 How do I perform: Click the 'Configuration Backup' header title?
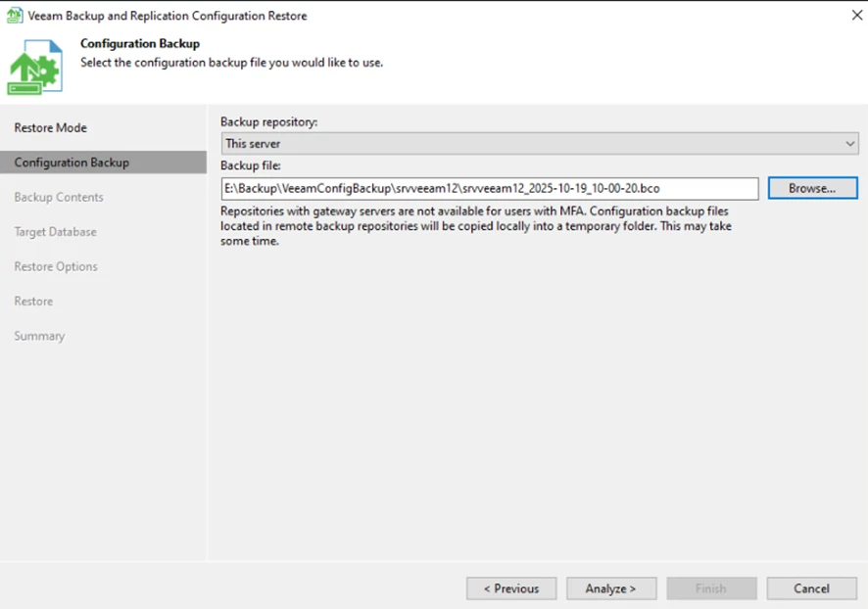(x=140, y=44)
